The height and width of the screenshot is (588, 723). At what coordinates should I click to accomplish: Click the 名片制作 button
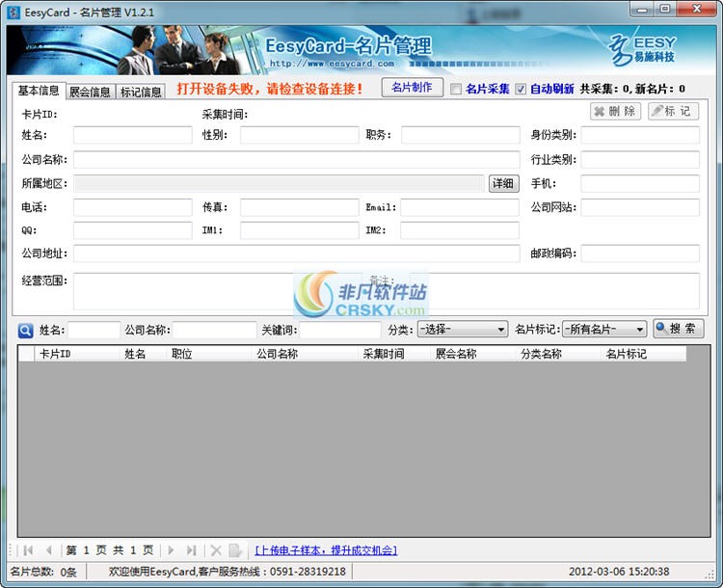(413, 87)
